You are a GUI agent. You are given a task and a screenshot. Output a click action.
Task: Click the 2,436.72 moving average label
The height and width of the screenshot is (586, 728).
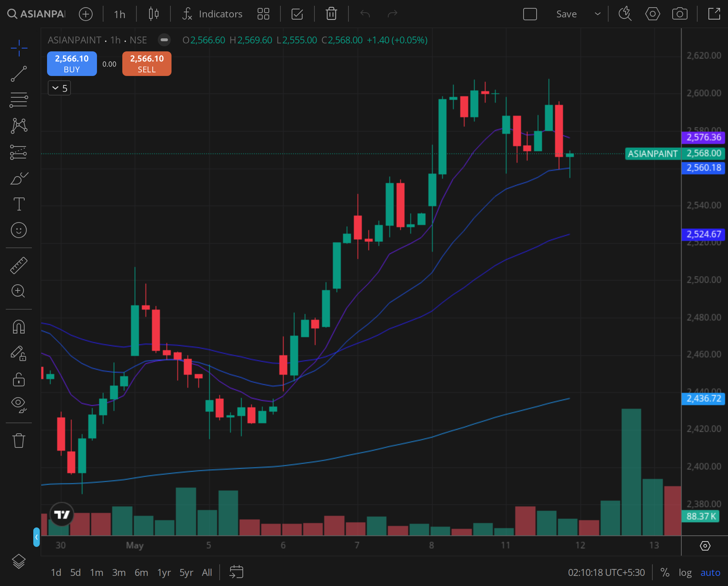(703, 399)
